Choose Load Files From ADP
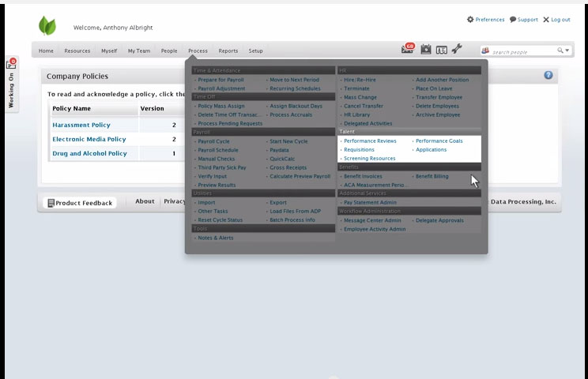This screenshot has height=379, width=588. click(x=295, y=212)
